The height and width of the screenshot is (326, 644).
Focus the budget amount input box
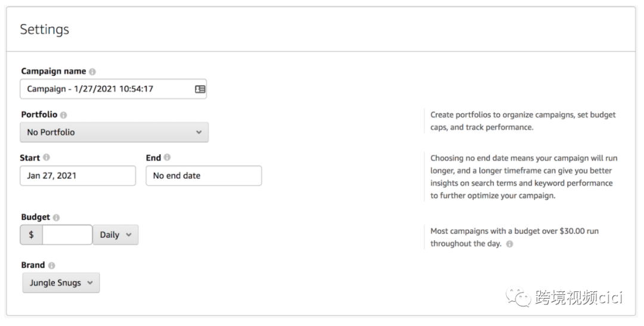point(67,235)
